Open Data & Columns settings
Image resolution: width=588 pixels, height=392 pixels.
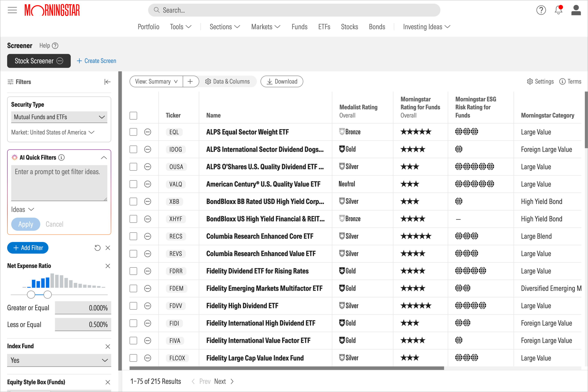(227, 81)
